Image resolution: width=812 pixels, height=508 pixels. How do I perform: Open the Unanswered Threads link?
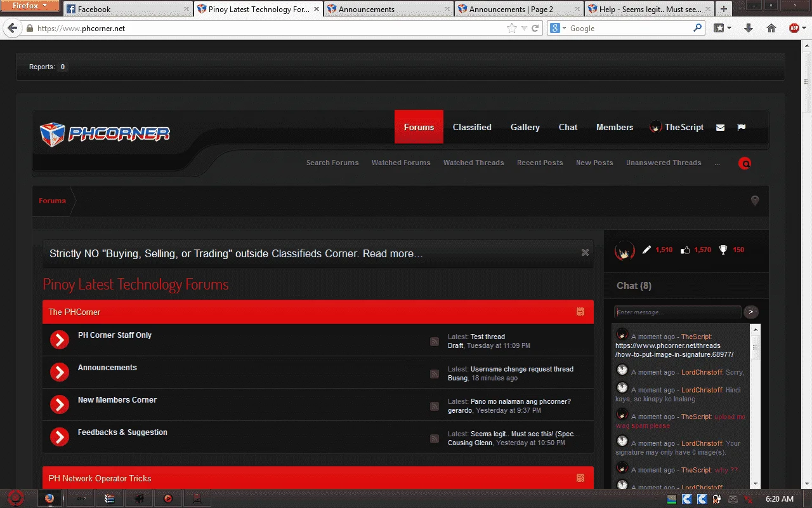tap(664, 163)
